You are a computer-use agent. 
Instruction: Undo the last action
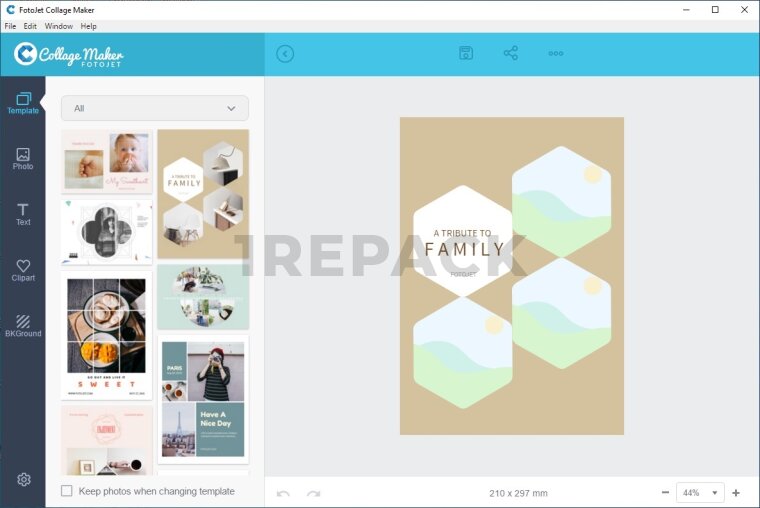pos(283,493)
